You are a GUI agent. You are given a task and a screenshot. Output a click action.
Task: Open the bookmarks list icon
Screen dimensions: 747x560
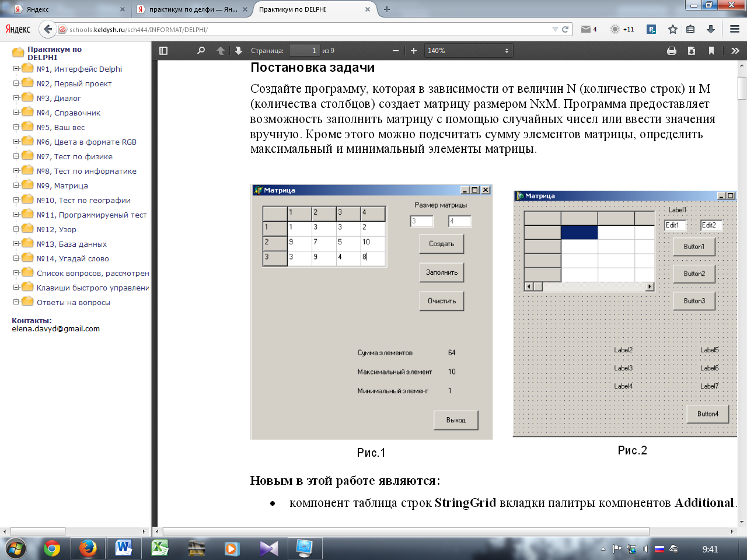690,29
